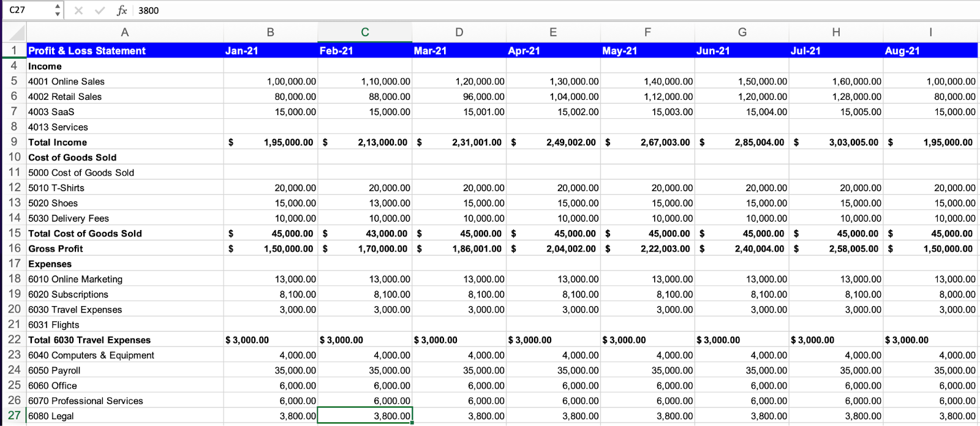Select column D header
Image resolution: width=980 pixels, height=426 pixels.
tap(459, 32)
